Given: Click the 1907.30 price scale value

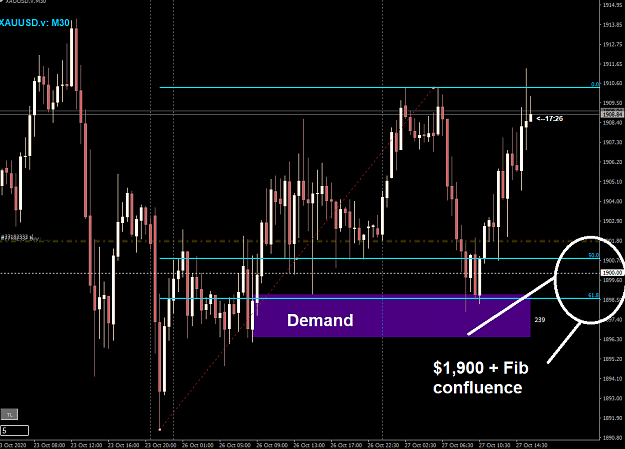Looking at the screenshot, I should (612, 142).
